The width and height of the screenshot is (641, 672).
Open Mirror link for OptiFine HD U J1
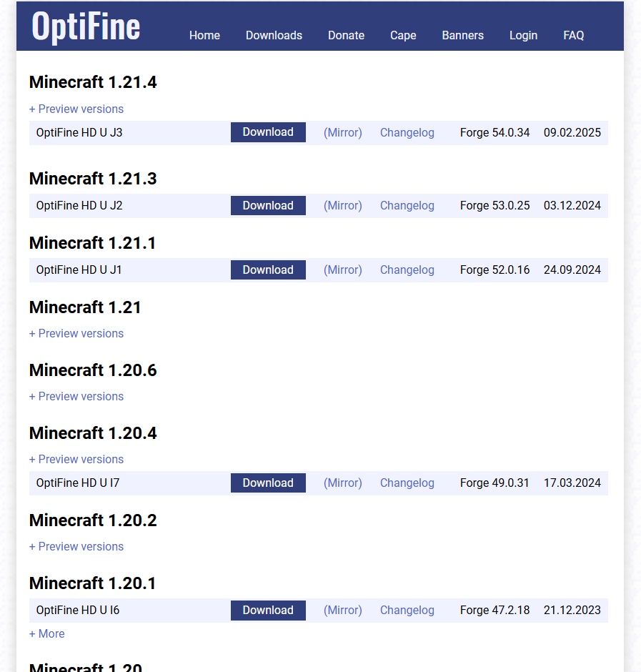point(343,270)
